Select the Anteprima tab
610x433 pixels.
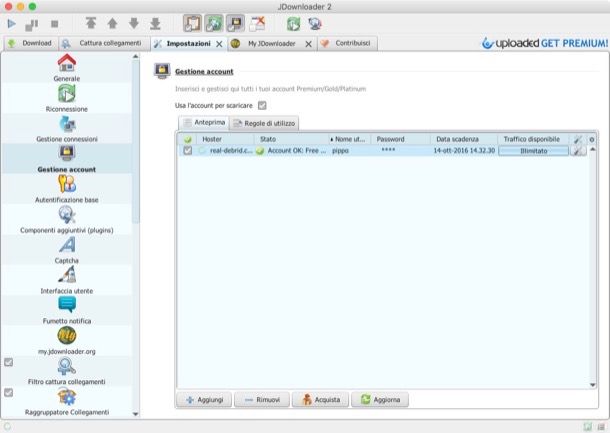204,123
